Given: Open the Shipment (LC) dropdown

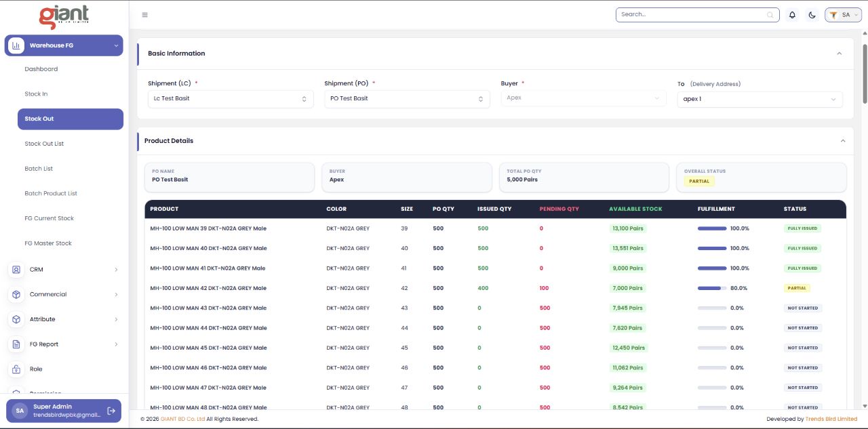Looking at the screenshot, I should pos(231,99).
